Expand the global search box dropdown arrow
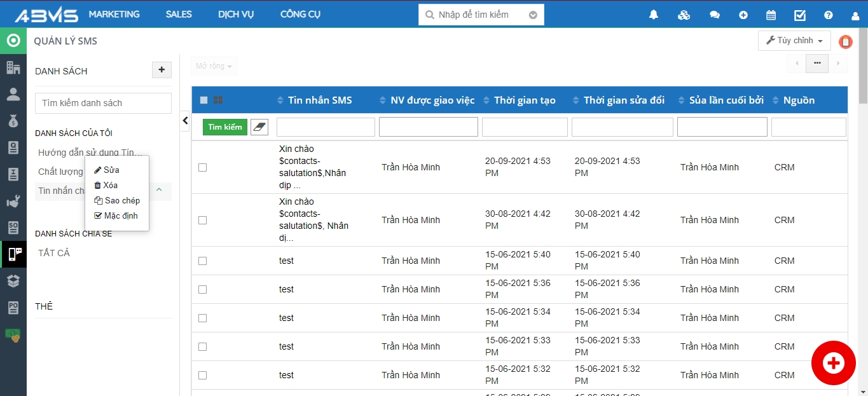 [x=533, y=15]
